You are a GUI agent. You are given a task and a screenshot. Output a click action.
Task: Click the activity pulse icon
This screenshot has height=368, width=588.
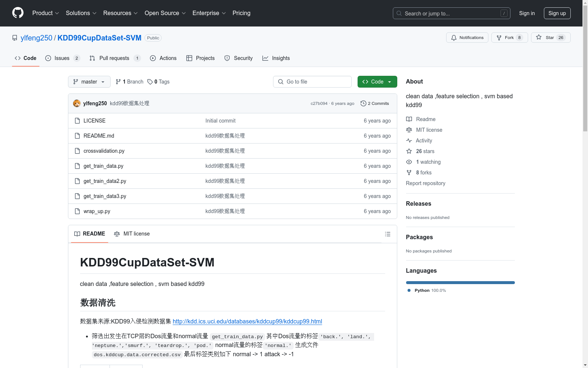[x=409, y=141]
